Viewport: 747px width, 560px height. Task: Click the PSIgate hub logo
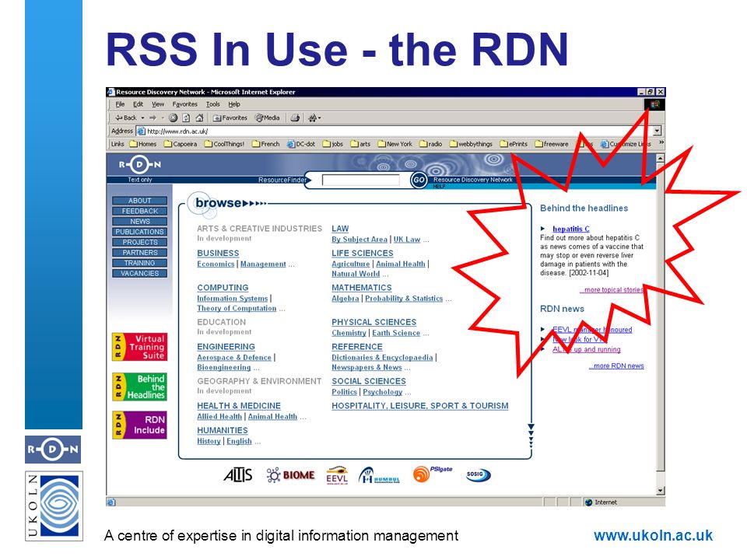pos(432,474)
